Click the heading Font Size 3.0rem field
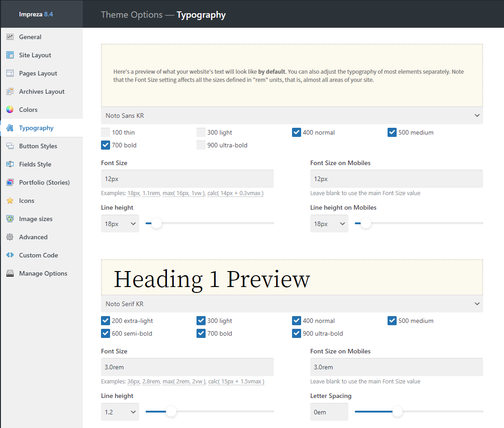504x428 pixels. pyautogui.click(x=187, y=367)
